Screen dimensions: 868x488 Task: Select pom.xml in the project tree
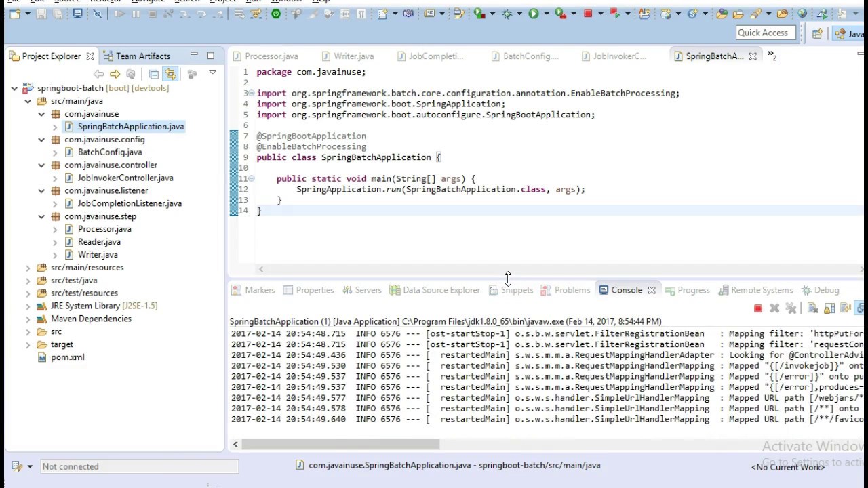click(67, 357)
